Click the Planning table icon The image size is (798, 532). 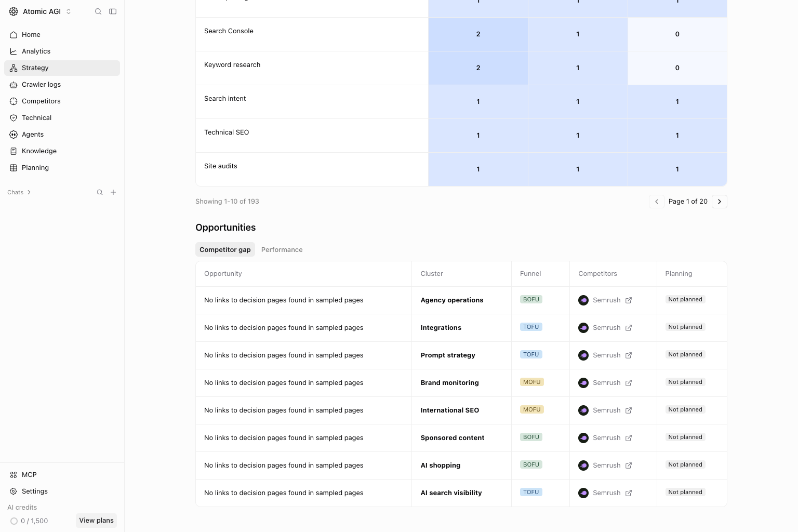pos(14,168)
